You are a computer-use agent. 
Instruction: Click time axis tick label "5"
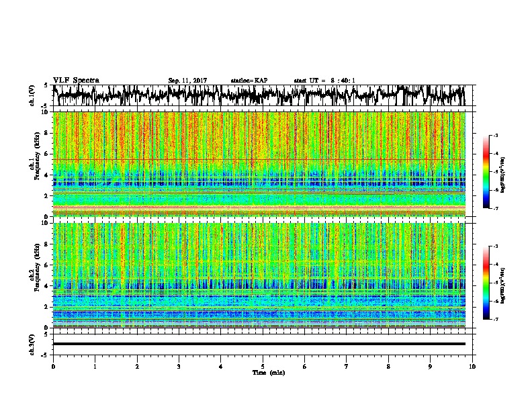pyautogui.click(x=263, y=367)
